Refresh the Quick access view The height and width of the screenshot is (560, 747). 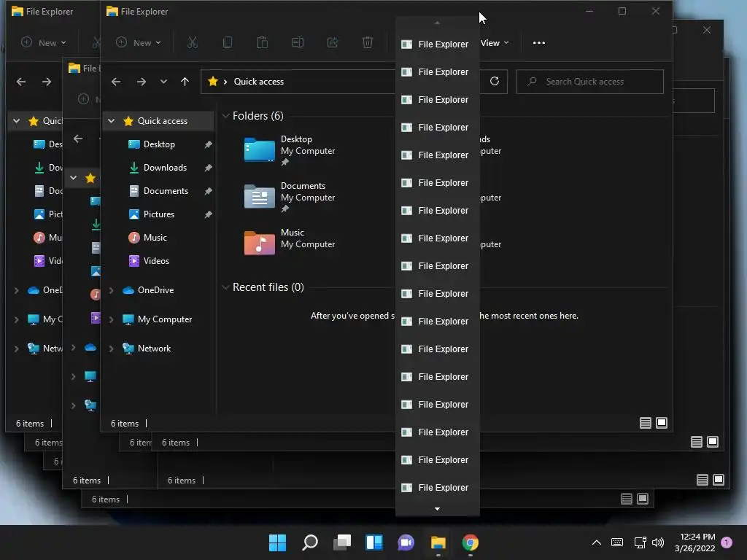(x=495, y=82)
